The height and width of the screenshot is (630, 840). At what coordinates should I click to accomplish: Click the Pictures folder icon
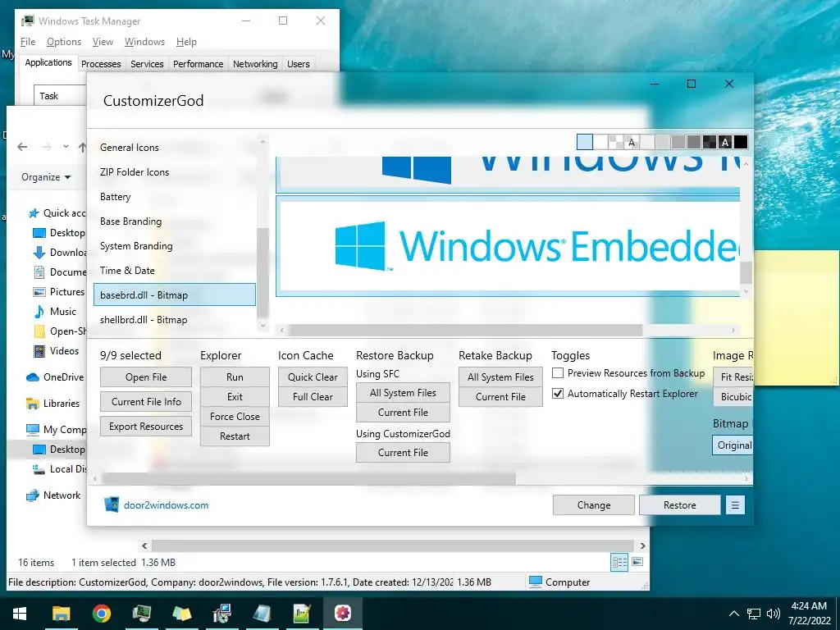tap(39, 292)
